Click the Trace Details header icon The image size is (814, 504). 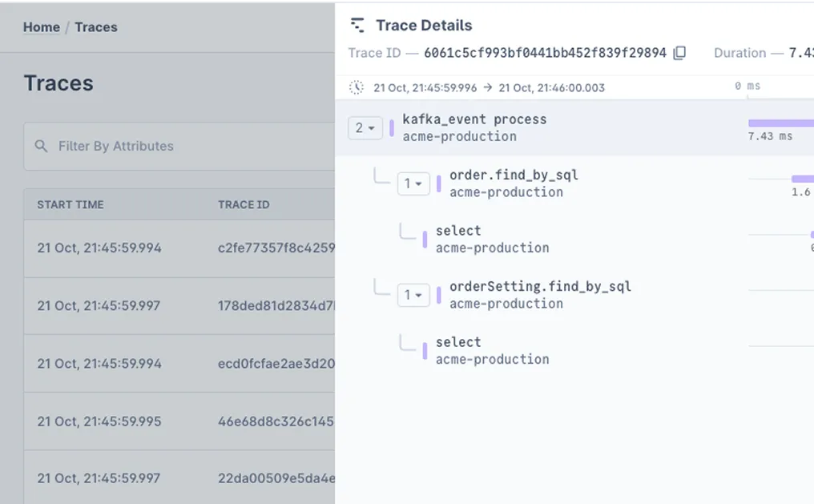358,26
